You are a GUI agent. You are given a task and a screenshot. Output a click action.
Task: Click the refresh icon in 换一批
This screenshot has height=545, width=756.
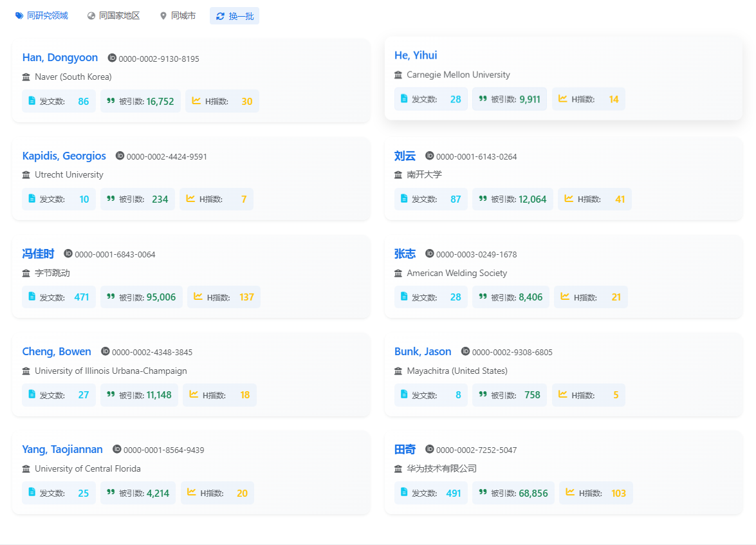[x=221, y=16]
